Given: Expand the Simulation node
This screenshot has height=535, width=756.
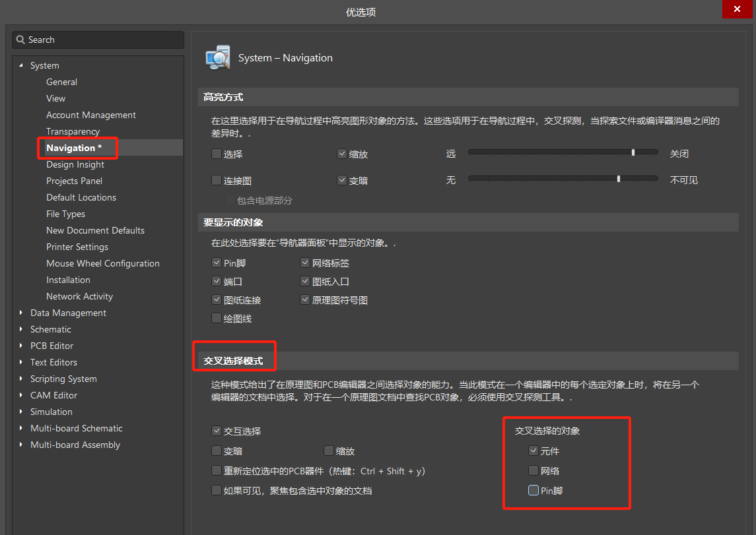Looking at the screenshot, I should click(20, 411).
